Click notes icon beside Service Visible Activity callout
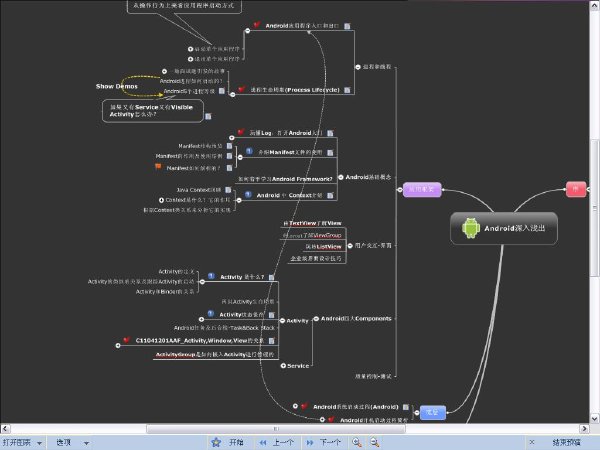 pyautogui.click(x=208, y=116)
